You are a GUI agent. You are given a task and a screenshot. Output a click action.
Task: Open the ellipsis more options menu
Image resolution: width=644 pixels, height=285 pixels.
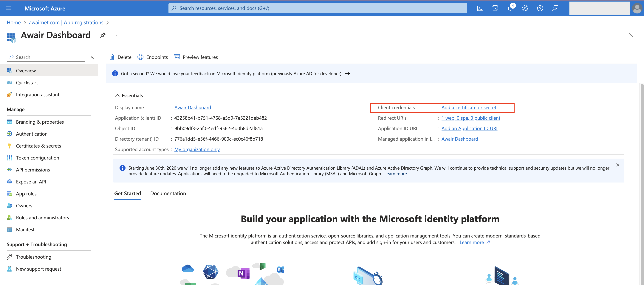coord(115,35)
